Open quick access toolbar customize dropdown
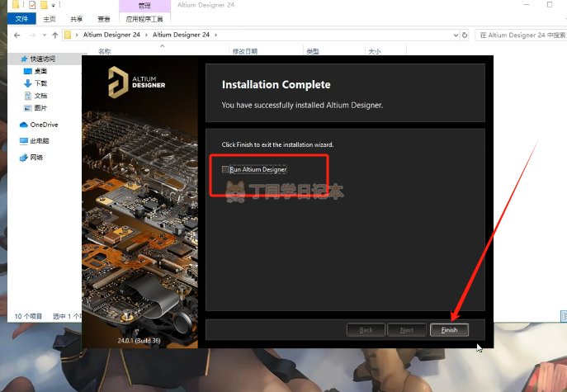The height and width of the screenshot is (392, 567). click(x=53, y=5)
